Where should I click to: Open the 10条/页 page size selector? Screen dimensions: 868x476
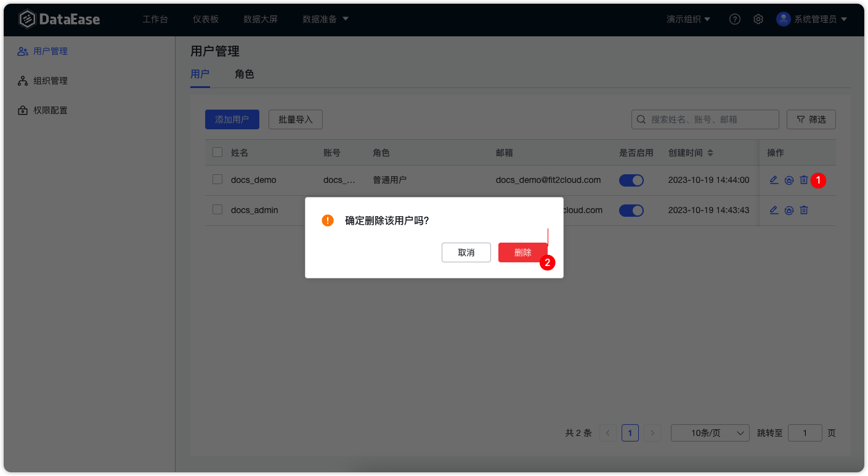tap(710, 432)
